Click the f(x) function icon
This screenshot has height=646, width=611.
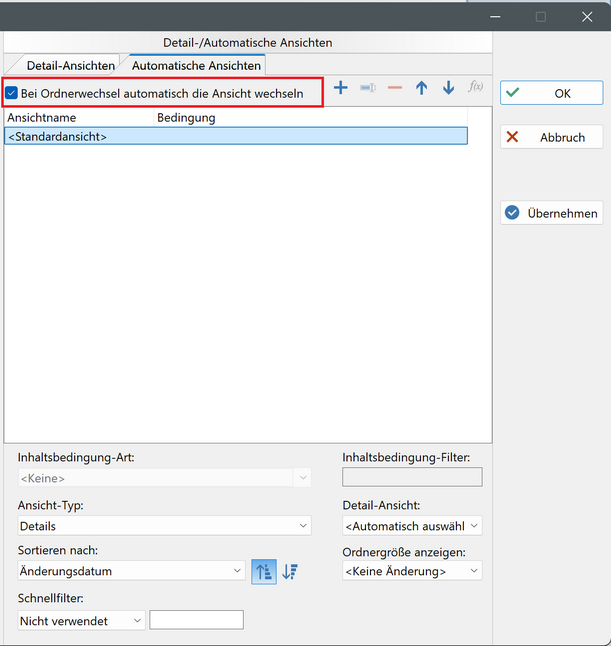[476, 87]
